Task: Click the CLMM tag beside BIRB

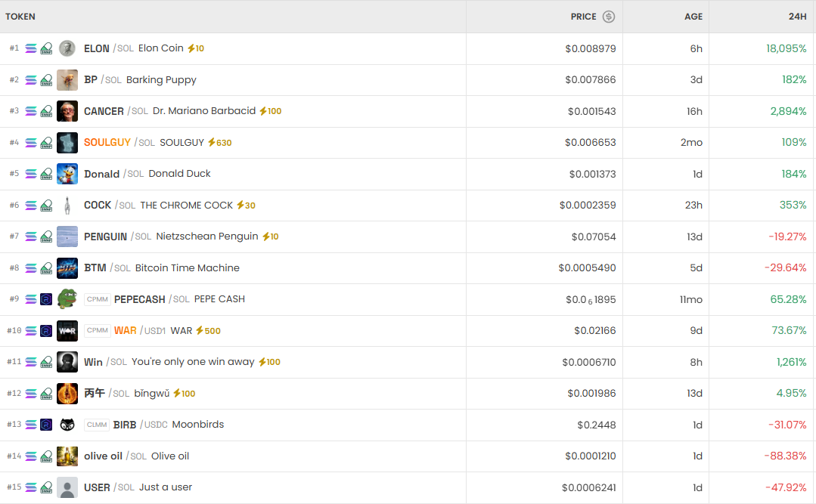Action: [98, 425]
